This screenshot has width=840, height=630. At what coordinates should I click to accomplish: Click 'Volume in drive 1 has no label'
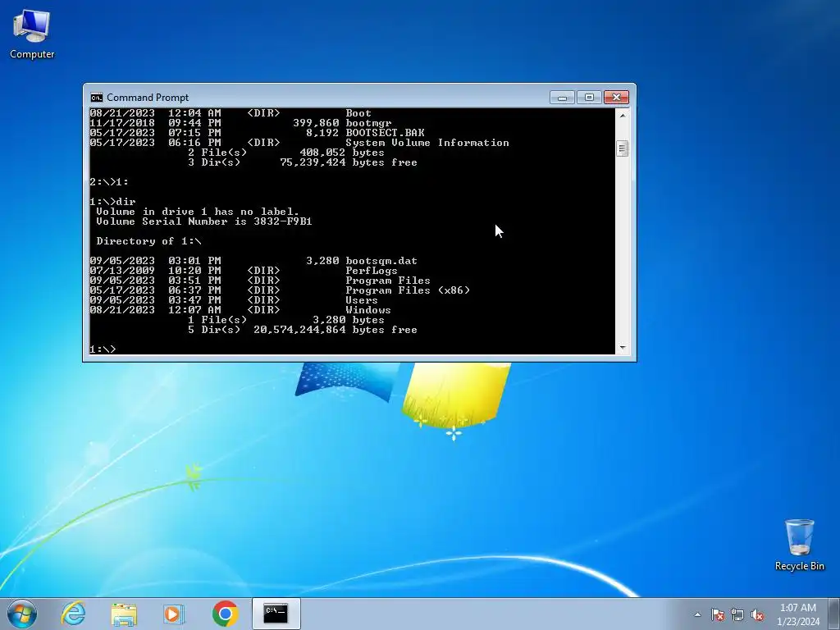(197, 212)
